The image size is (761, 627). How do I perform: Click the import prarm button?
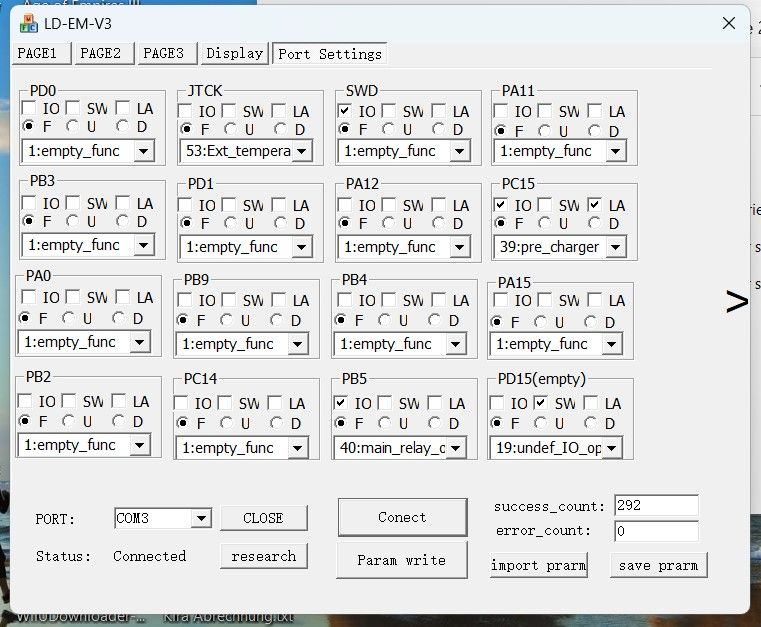coord(538,565)
